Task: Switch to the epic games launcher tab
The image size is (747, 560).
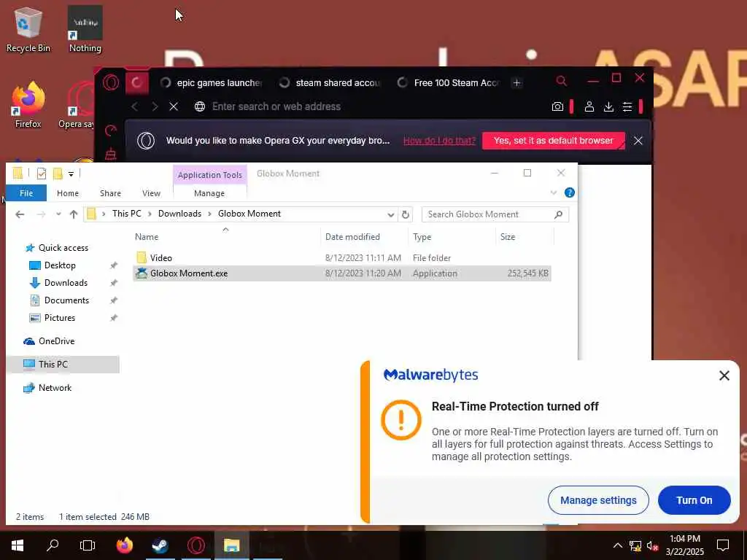Action: click(211, 83)
